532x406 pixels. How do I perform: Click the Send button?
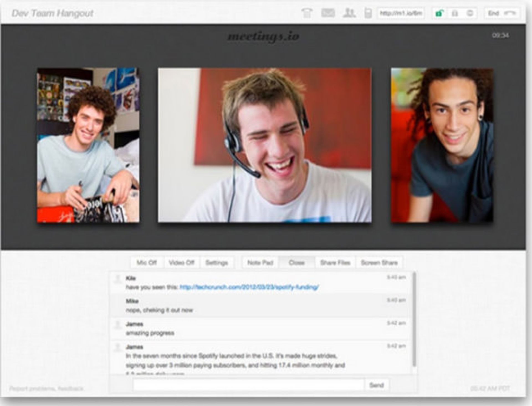pyautogui.click(x=376, y=385)
